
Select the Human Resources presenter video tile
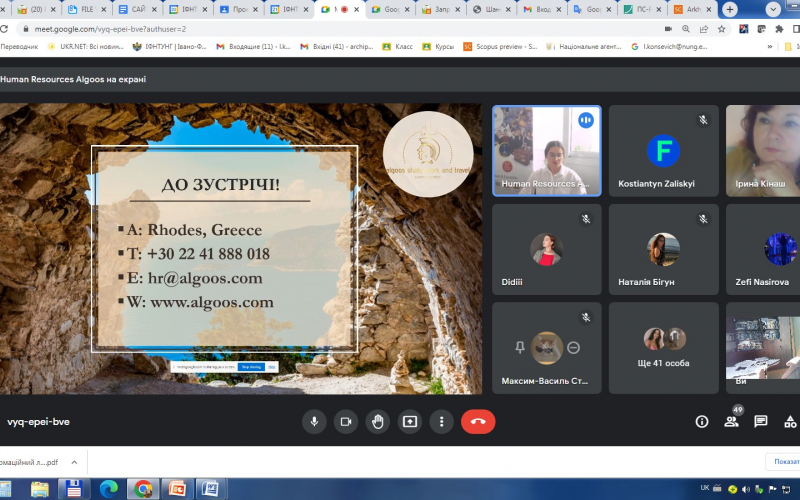pyautogui.click(x=546, y=151)
